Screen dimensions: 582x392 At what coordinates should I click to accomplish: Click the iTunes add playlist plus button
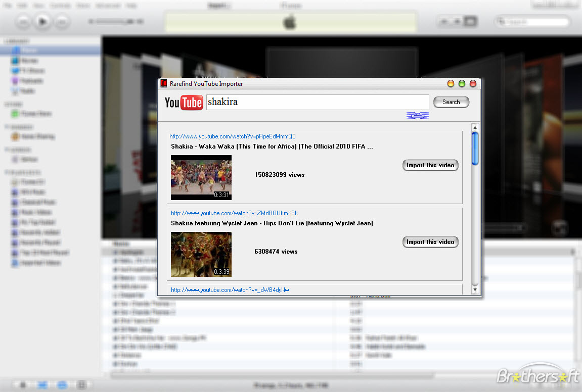tap(23, 385)
